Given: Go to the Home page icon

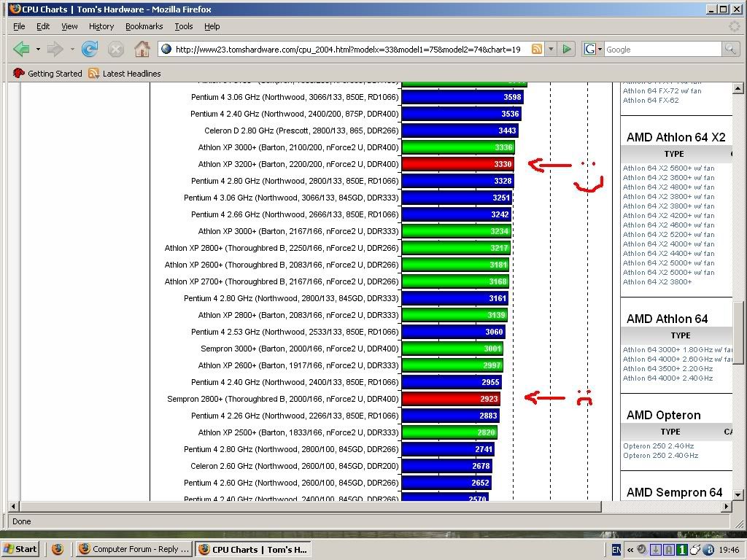Looking at the screenshot, I should pos(142,49).
